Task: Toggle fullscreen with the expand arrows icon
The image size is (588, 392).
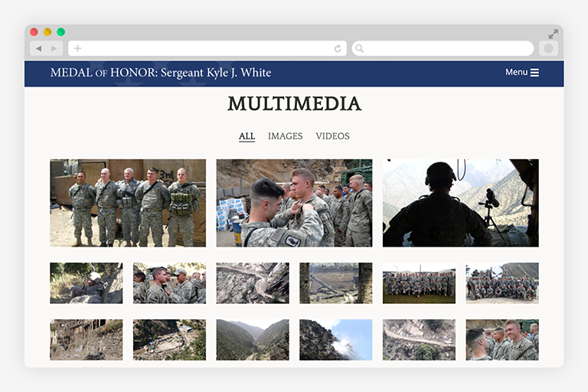Action: 553,34
